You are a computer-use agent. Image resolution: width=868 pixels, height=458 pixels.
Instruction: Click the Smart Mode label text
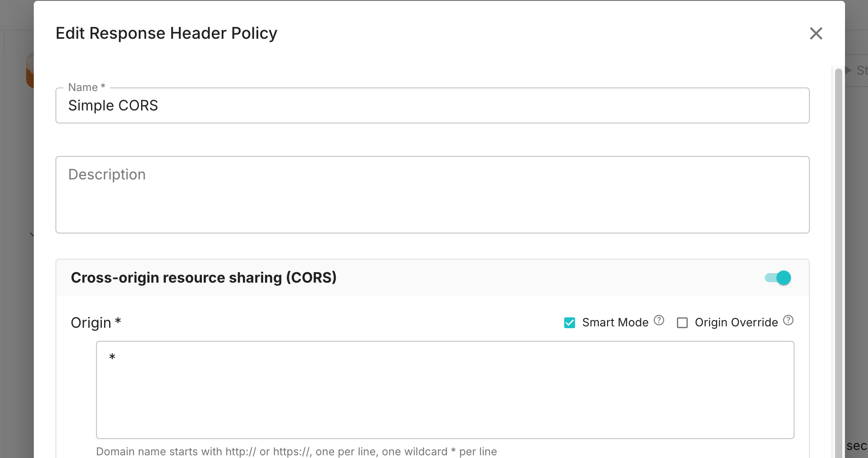coord(615,323)
